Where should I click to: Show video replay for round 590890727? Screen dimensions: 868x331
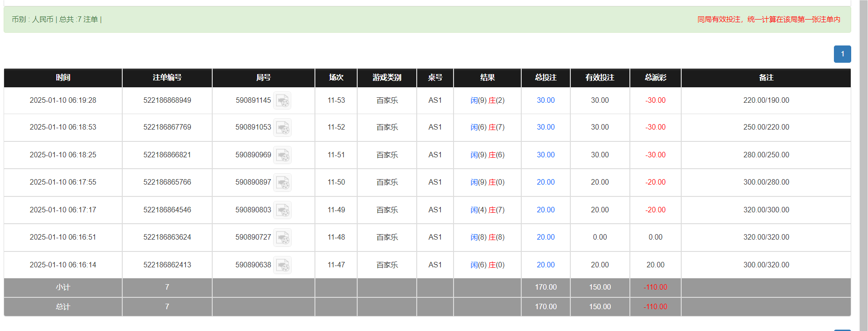[x=282, y=237]
